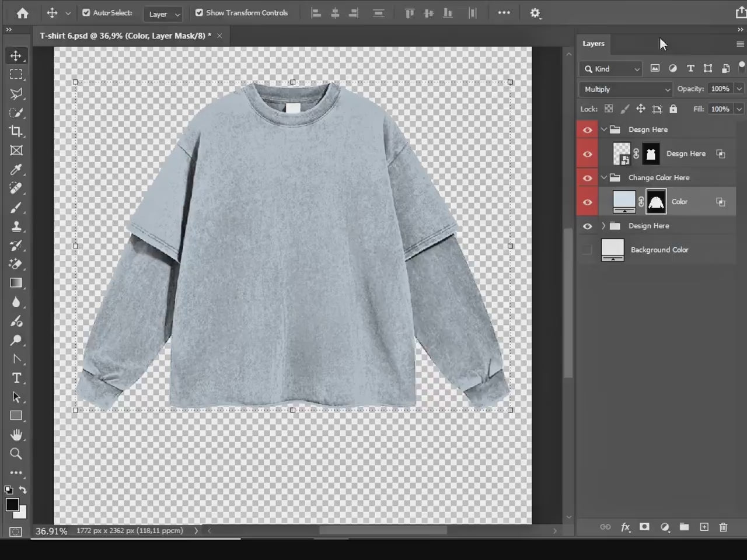
Task: Open the Multiply blend mode dropdown
Action: click(x=624, y=89)
